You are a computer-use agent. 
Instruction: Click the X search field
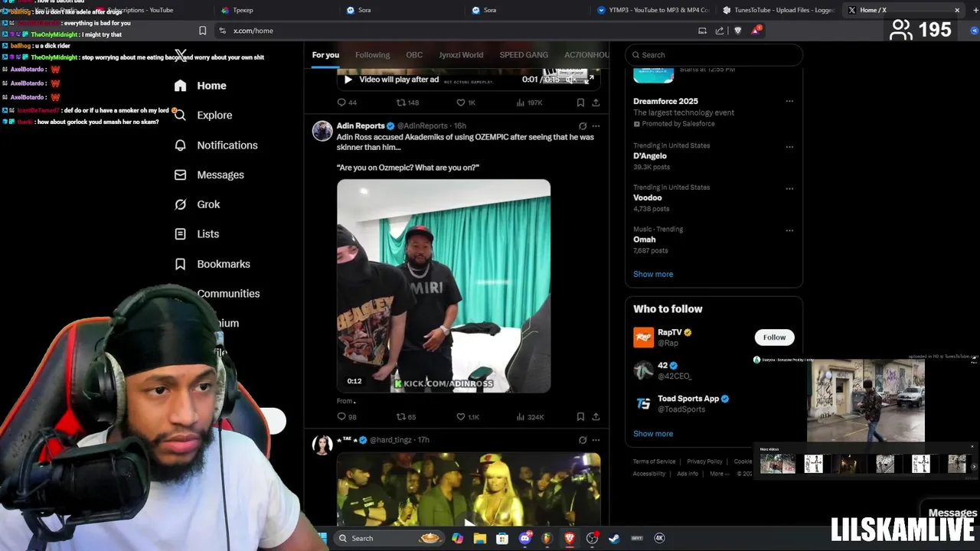pos(714,55)
